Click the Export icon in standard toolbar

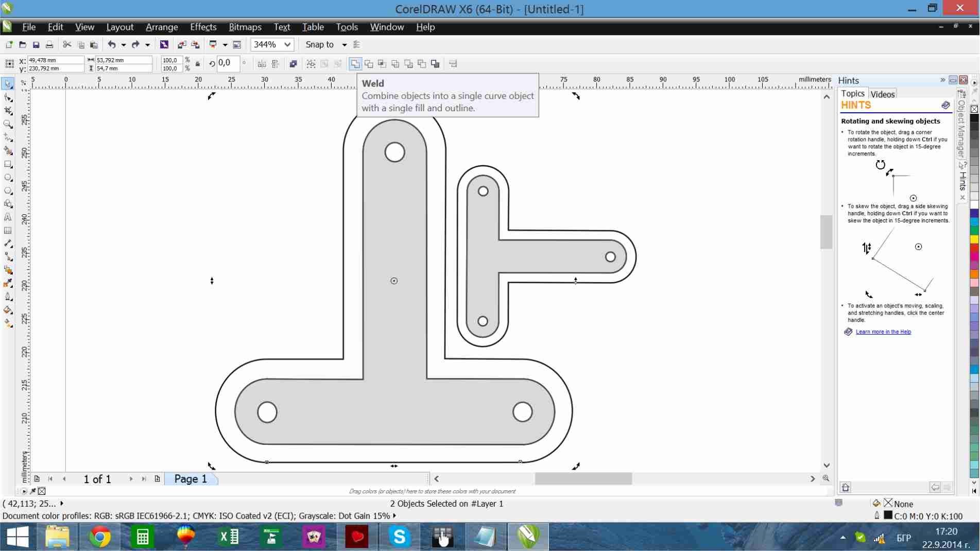tap(195, 45)
